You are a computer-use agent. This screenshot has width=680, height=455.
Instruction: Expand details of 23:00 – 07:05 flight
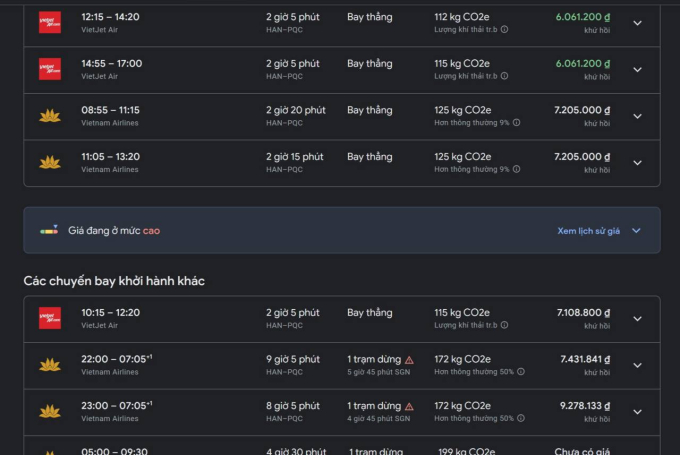(x=638, y=411)
